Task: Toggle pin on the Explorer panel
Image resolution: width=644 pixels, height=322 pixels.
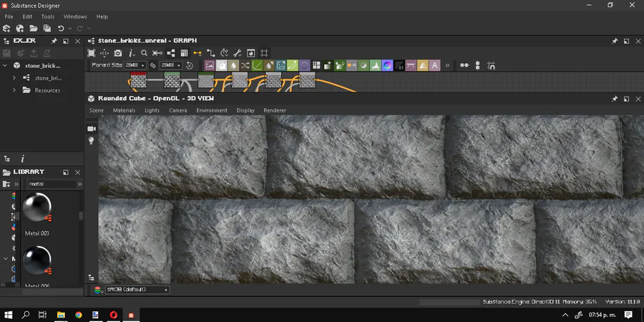Action: pos(54,42)
